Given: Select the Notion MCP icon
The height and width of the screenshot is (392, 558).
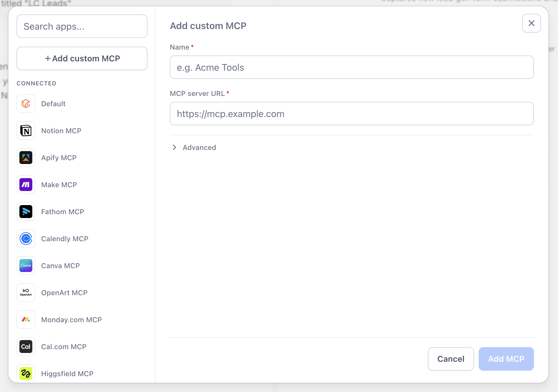Looking at the screenshot, I should point(26,131).
